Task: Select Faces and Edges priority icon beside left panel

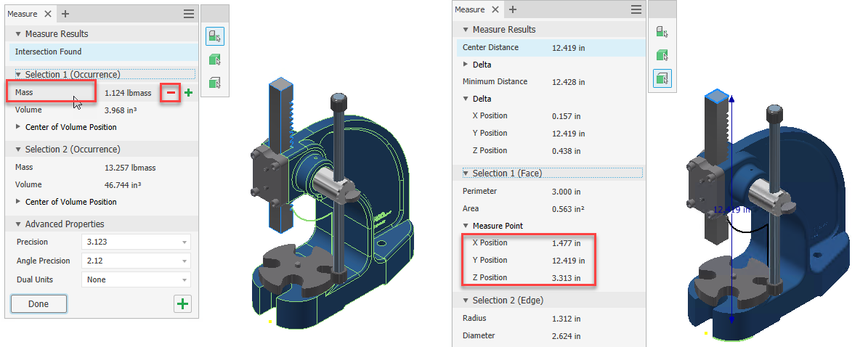Action: pyautogui.click(x=215, y=83)
